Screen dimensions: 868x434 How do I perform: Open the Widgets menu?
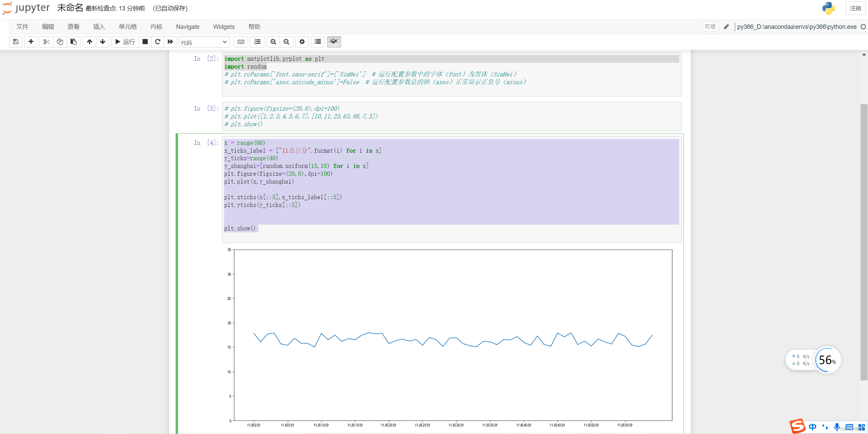pyautogui.click(x=224, y=27)
